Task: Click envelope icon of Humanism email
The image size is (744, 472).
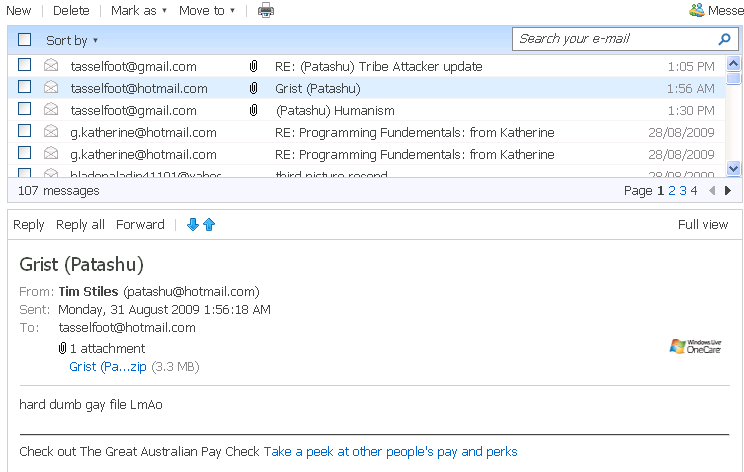Action: pos(51,110)
